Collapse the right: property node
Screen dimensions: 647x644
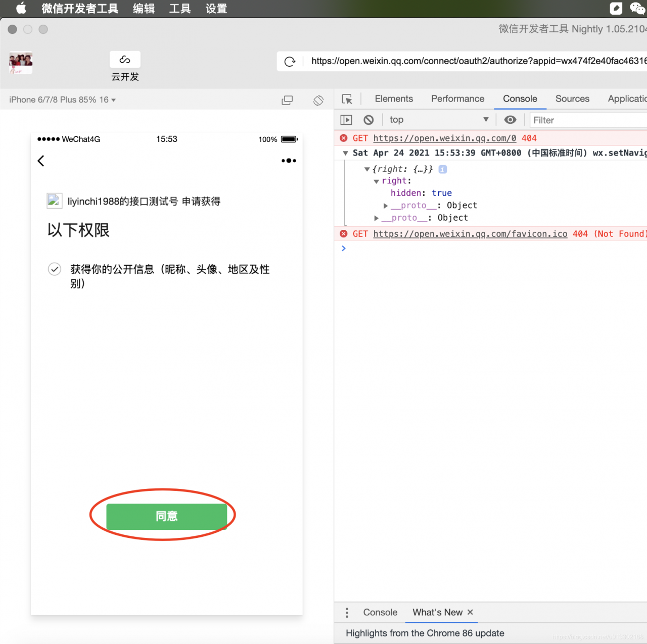click(x=376, y=181)
